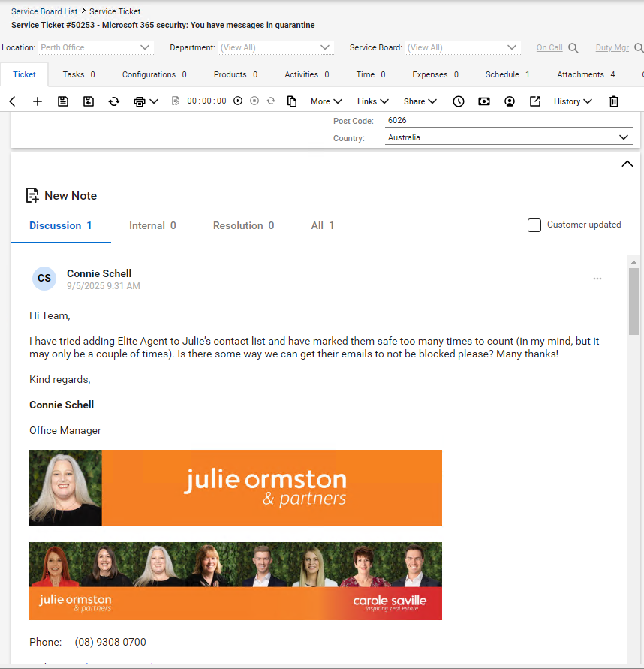The width and height of the screenshot is (644, 669).
Task: Select the Internal notes tab
Action: [152, 225]
